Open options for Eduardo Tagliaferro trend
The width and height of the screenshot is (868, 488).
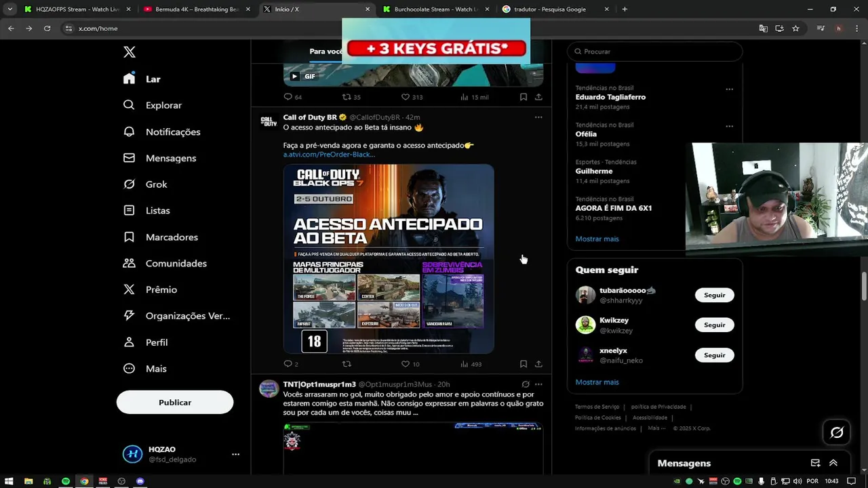(729, 89)
